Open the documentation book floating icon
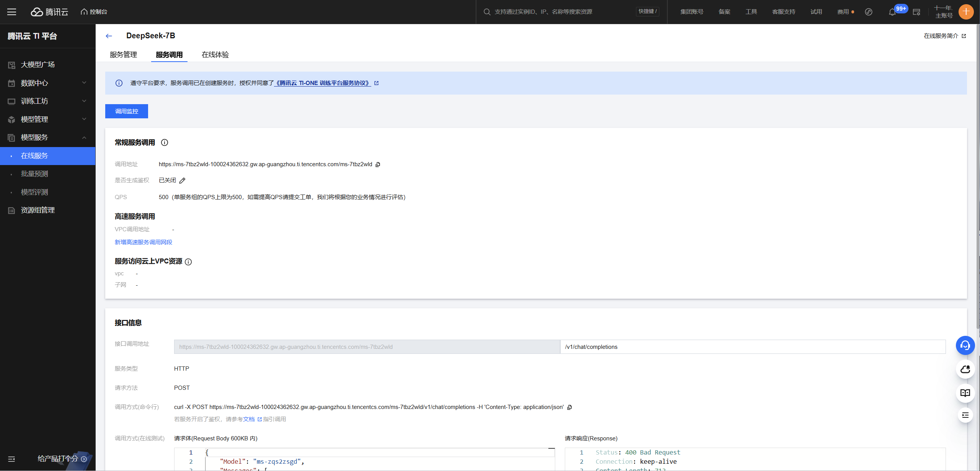Image resolution: width=980 pixels, height=471 pixels. 965,393
